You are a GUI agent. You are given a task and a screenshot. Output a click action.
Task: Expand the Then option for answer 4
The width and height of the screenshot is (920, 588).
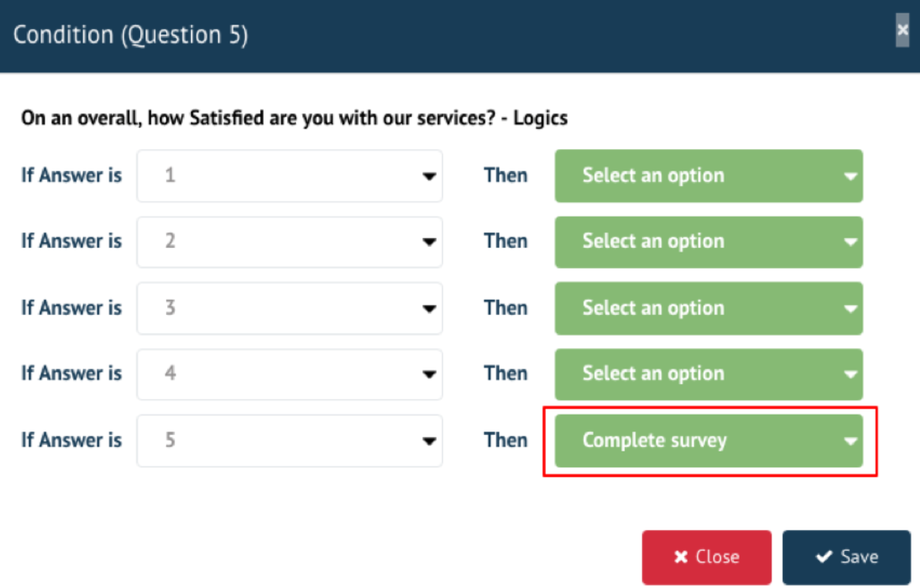(x=708, y=374)
